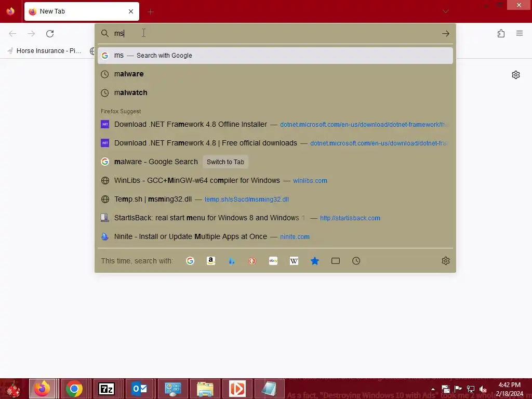Search this time with Amazon
This screenshot has height=399, width=532.
click(211, 261)
